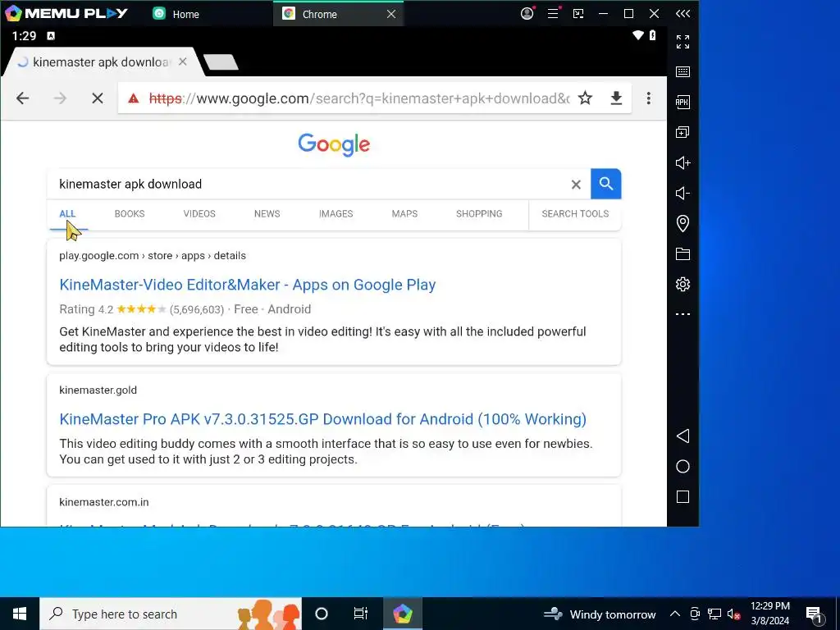Click the volume down icon in sidebar

pos(682,193)
